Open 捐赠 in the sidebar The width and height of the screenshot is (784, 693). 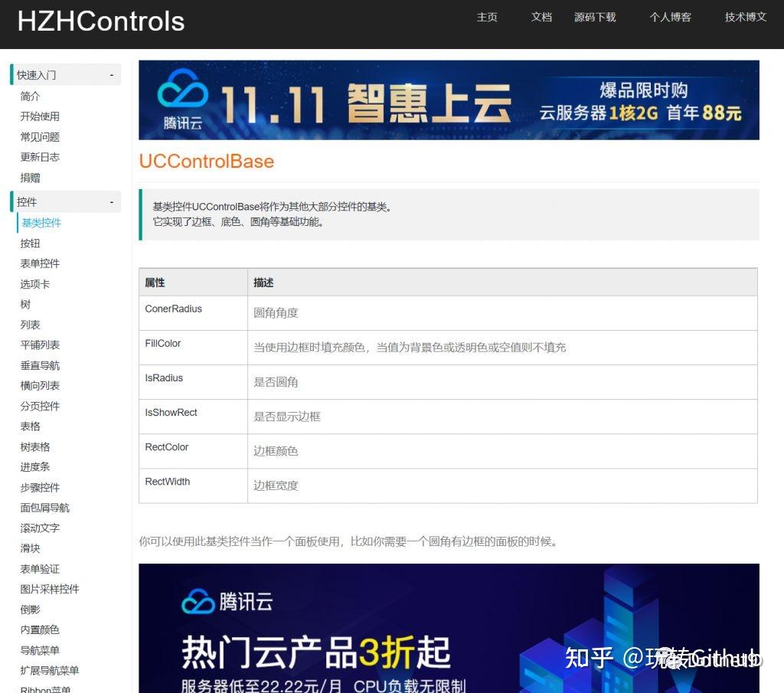tap(30, 178)
